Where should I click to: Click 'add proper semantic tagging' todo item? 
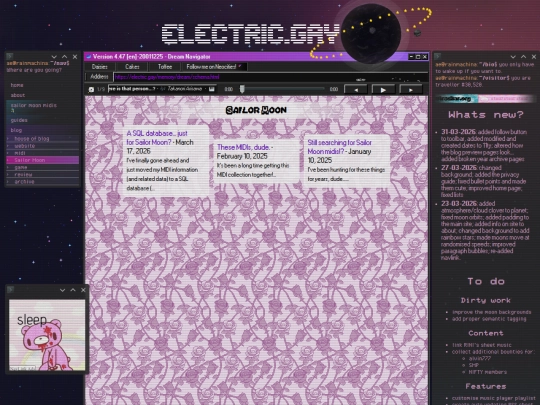[489, 319]
